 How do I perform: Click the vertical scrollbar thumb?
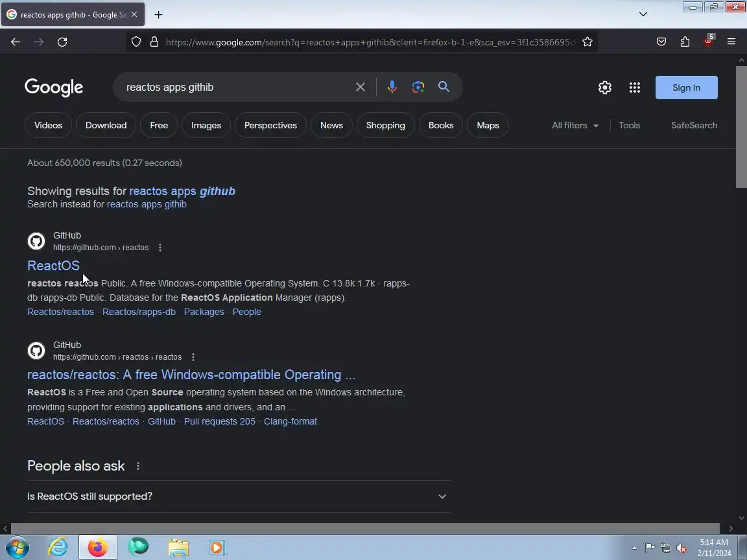click(741, 126)
